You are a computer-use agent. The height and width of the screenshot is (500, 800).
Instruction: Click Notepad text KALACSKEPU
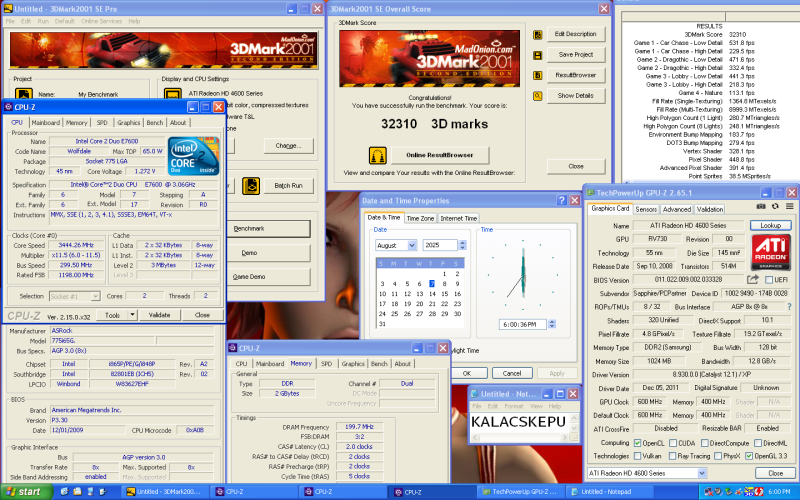pos(518,422)
